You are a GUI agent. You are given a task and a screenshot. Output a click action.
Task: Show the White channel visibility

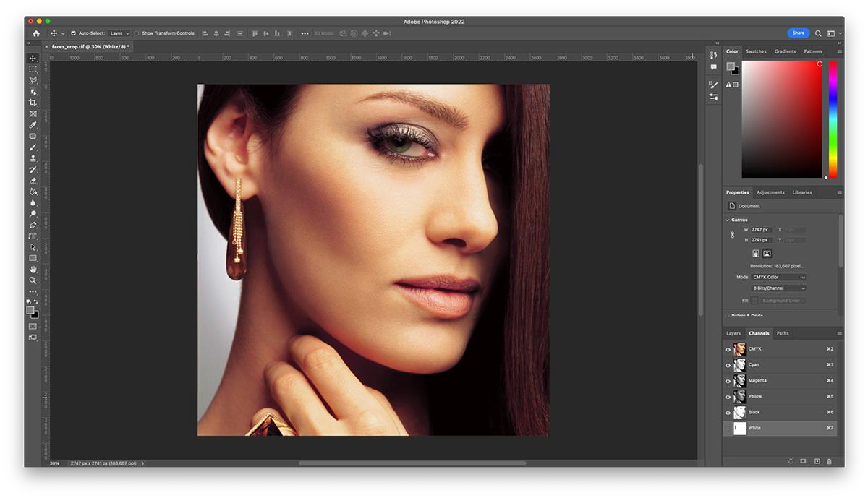click(728, 428)
